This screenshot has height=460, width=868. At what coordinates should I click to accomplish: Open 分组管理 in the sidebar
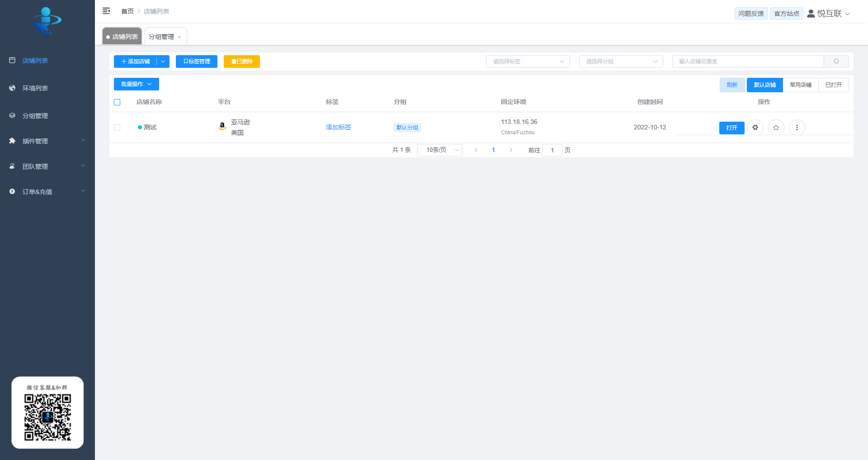point(47,116)
